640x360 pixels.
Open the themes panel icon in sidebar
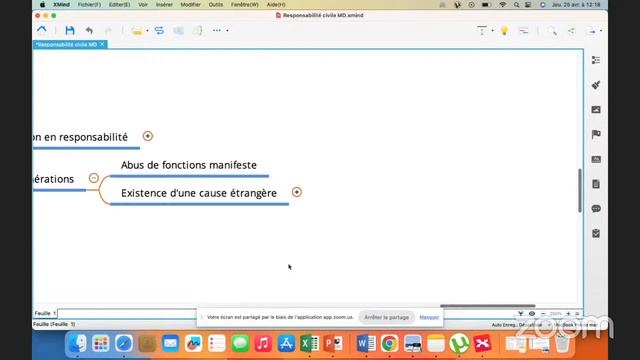(596, 159)
